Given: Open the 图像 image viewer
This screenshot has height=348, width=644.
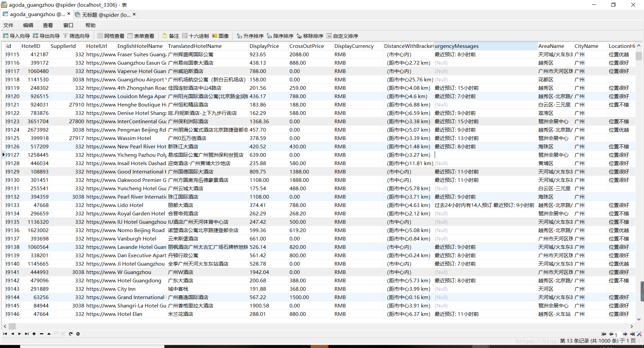Looking at the screenshot, I should (220, 36).
